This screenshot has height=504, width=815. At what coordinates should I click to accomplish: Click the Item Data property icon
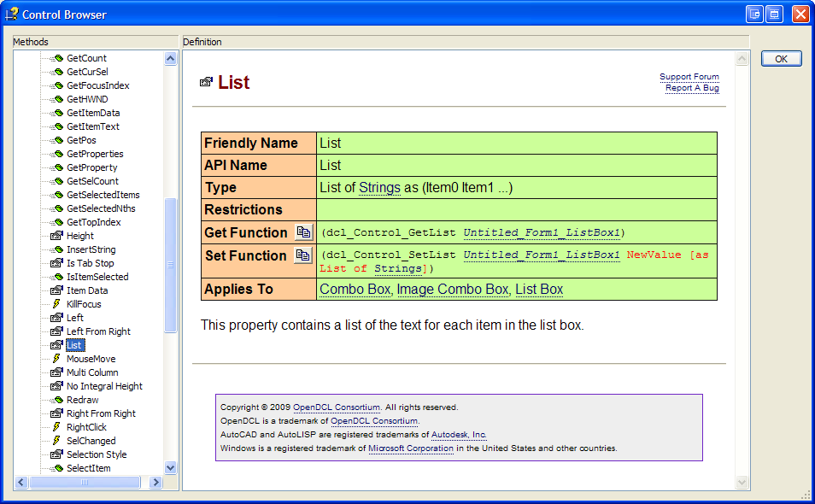(x=56, y=290)
